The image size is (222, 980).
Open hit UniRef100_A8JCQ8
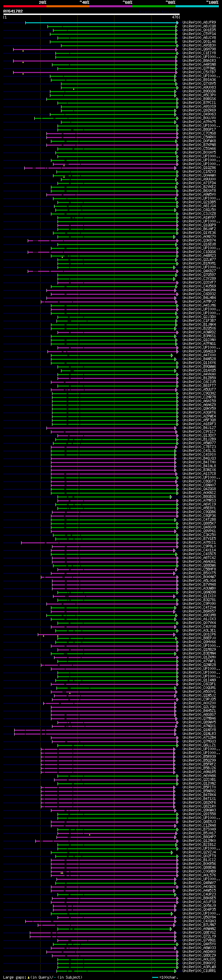[199, 26]
